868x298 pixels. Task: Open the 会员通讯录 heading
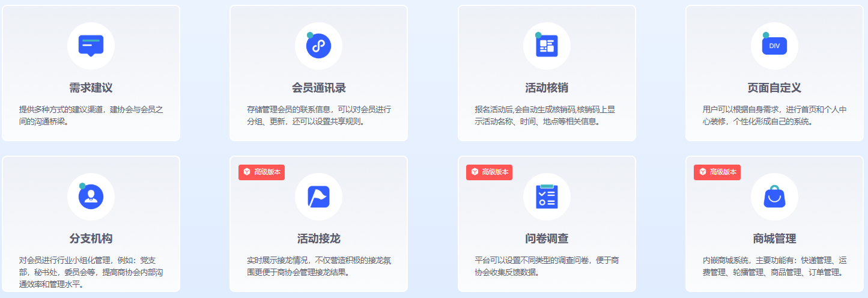pos(318,88)
